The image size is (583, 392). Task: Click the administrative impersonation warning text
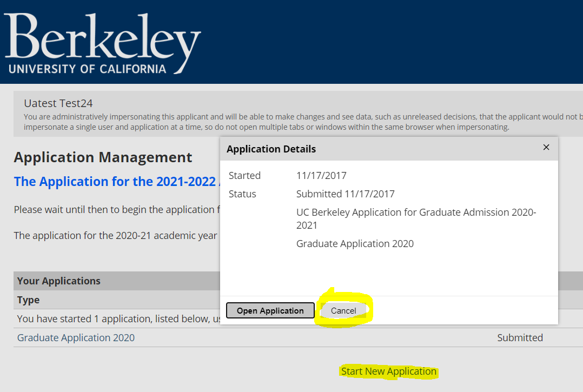click(303, 122)
